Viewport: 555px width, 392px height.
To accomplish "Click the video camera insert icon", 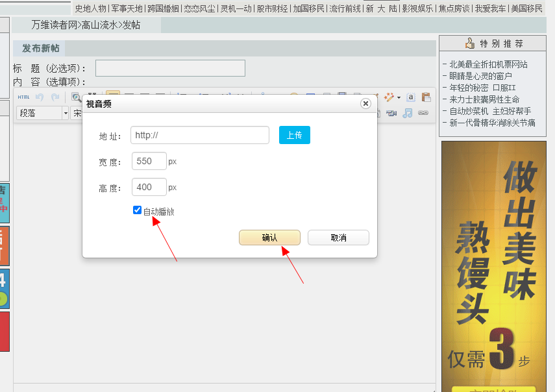I will coord(391,113).
